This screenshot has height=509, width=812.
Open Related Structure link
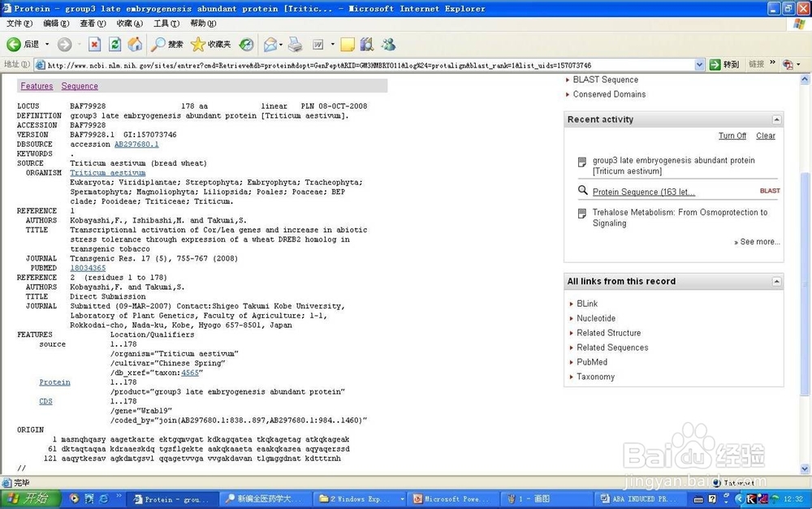point(608,333)
